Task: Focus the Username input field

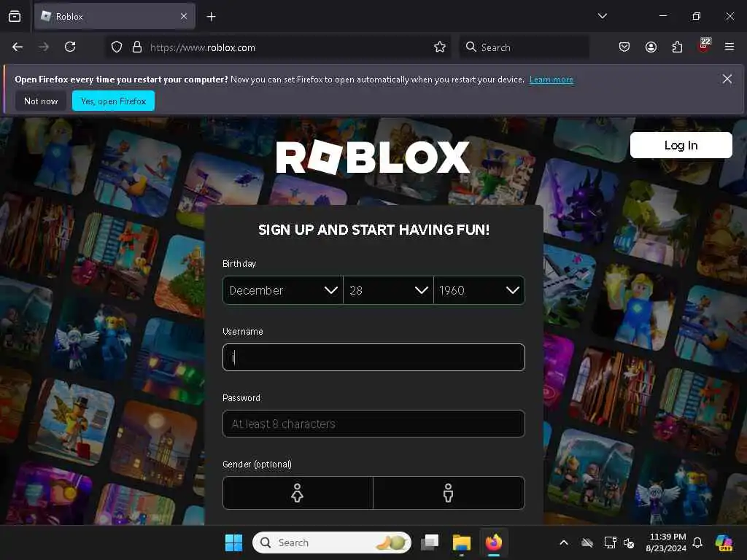Action: tap(373, 357)
